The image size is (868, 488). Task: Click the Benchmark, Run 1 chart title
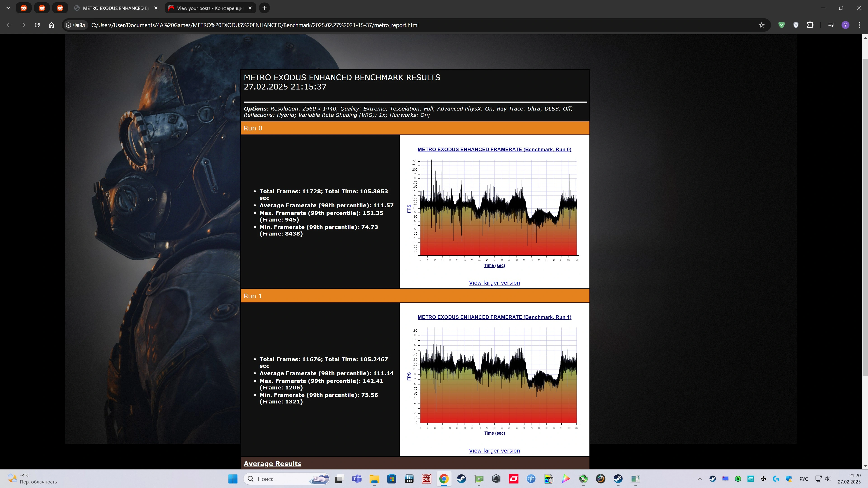tap(494, 317)
